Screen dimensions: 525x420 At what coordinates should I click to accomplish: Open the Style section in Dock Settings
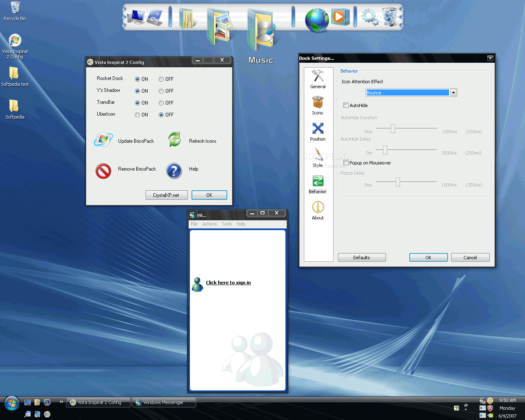(x=318, y=158)
